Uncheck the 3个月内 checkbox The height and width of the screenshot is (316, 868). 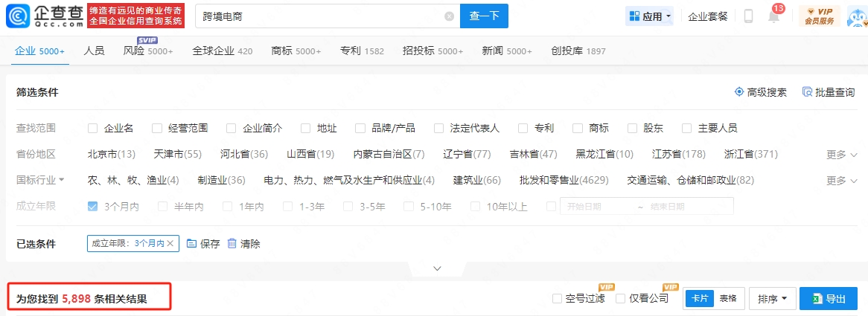point(93,206)
